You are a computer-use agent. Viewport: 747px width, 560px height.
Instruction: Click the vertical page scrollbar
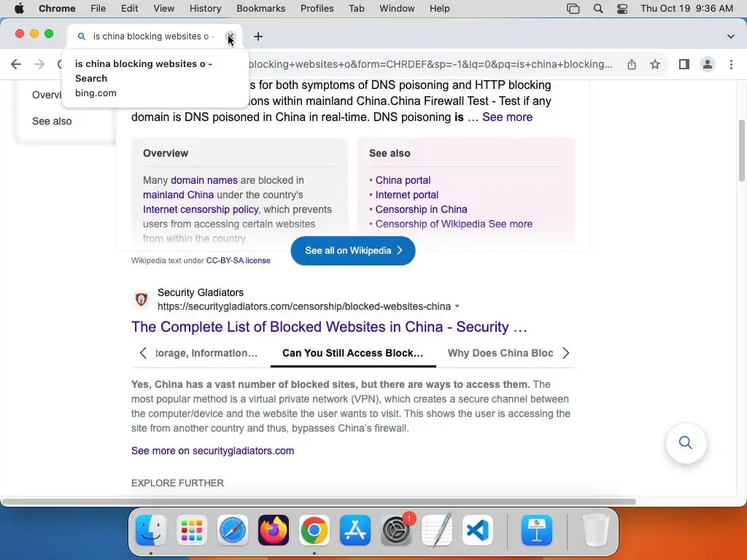click(x=741, y=150)
